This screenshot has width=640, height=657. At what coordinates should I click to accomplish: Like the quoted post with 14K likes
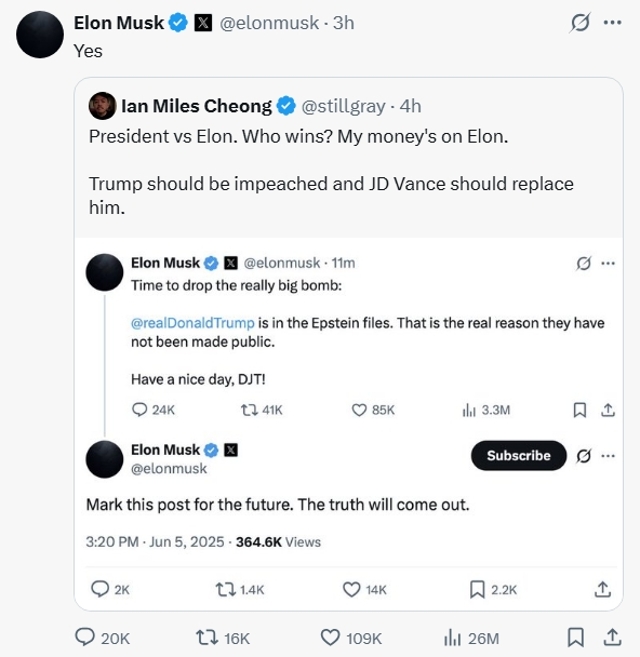352,589
